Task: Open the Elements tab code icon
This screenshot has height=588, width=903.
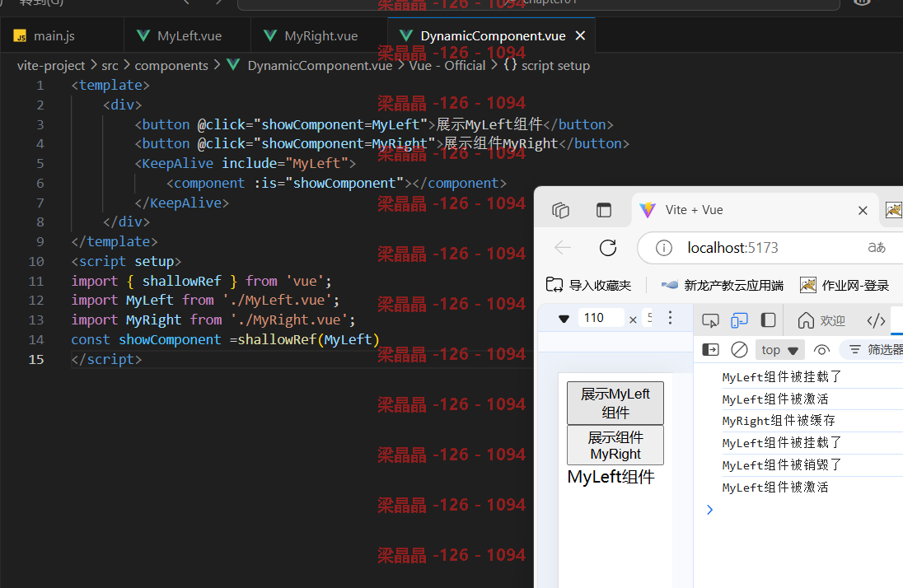Action: tap(876, 321)
